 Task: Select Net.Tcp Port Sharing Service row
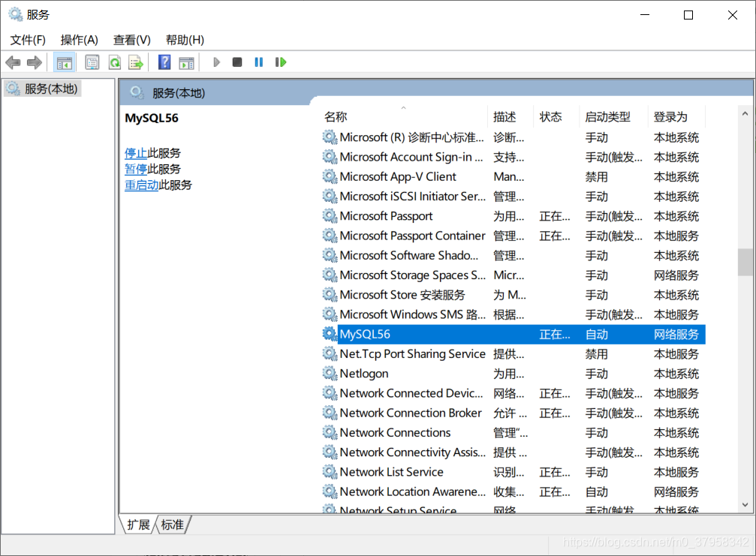pyautogui.click(x=514, y=353)
